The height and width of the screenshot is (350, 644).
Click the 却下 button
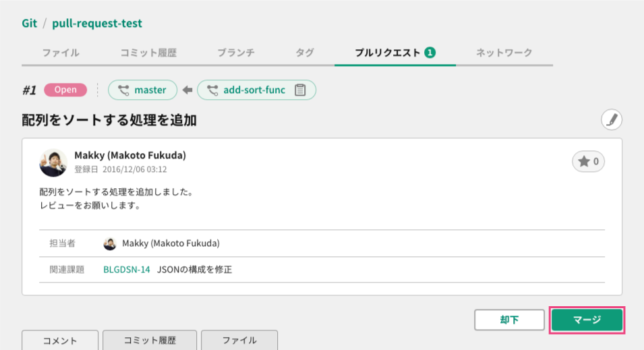point(509,320)
